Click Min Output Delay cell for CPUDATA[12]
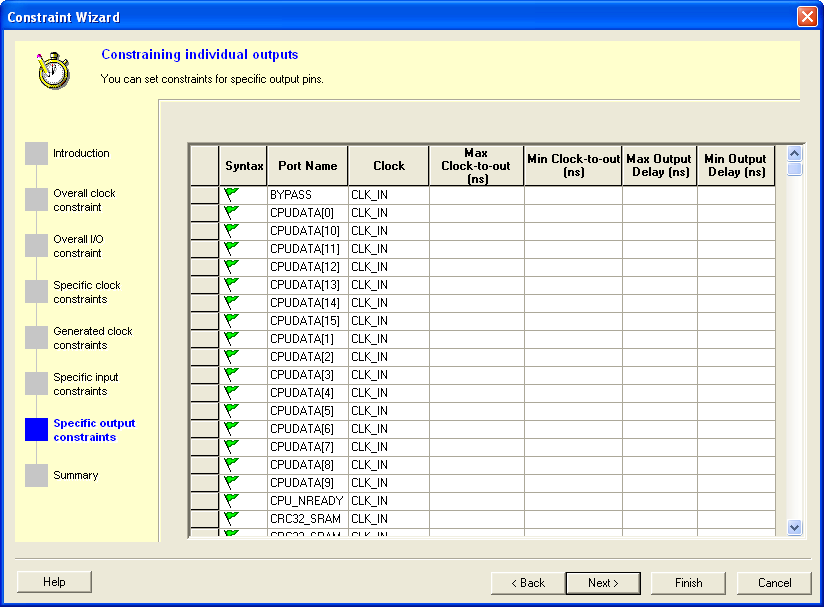 [x=736, y=266]
